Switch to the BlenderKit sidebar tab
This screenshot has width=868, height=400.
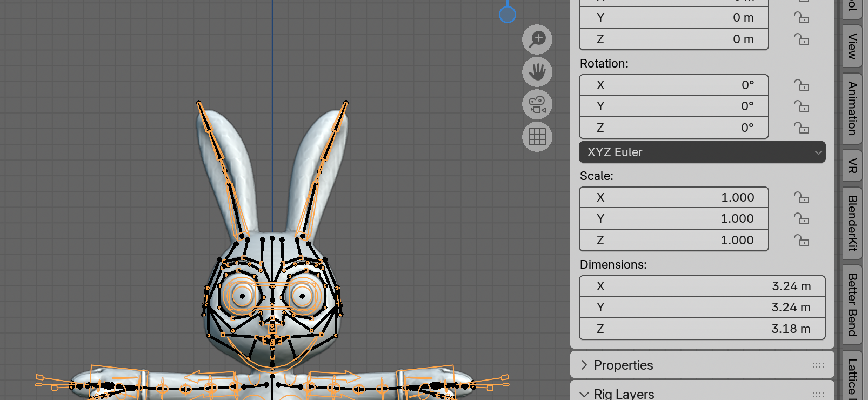[852, 223]
